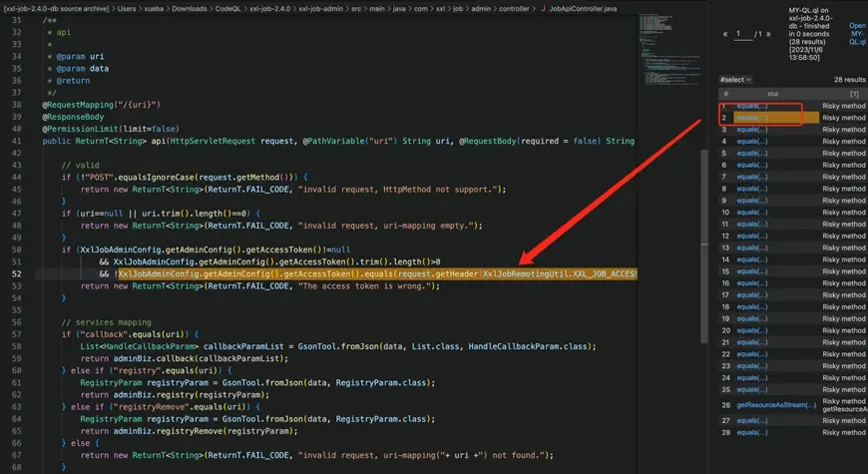Click query status text 'MY-QL.ql on xxl-job-2.4.0-db'
The image size is (868, 474).
[x=810, y=18]
